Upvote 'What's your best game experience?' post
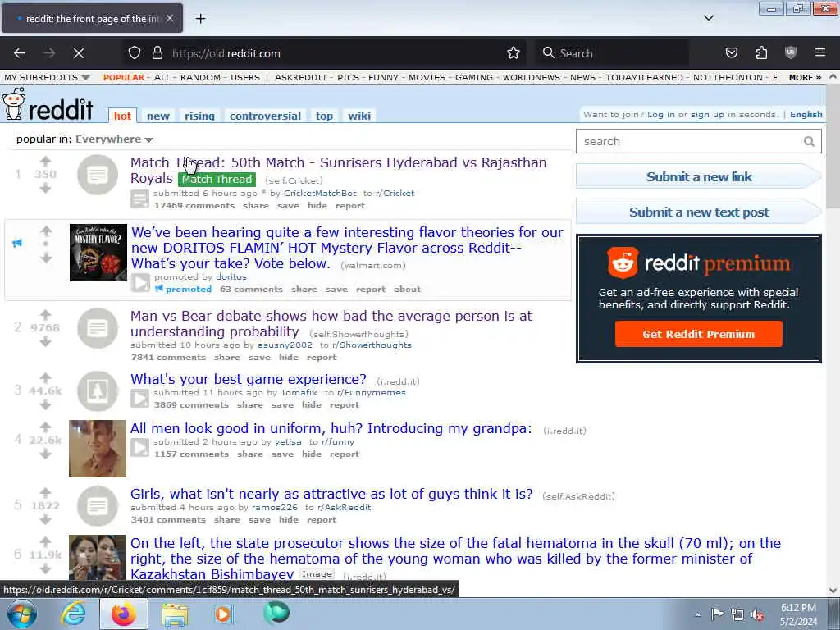Viewport: 840px width, 630px height. (x=46, y=377)
